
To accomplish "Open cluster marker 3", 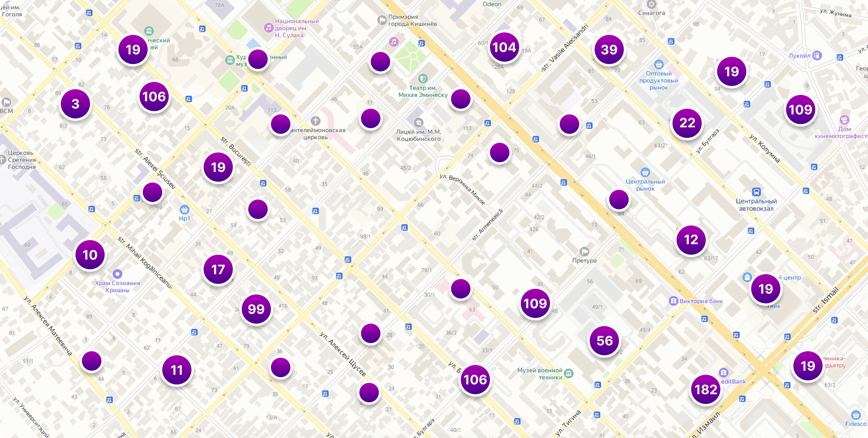I will click(75, 104).
